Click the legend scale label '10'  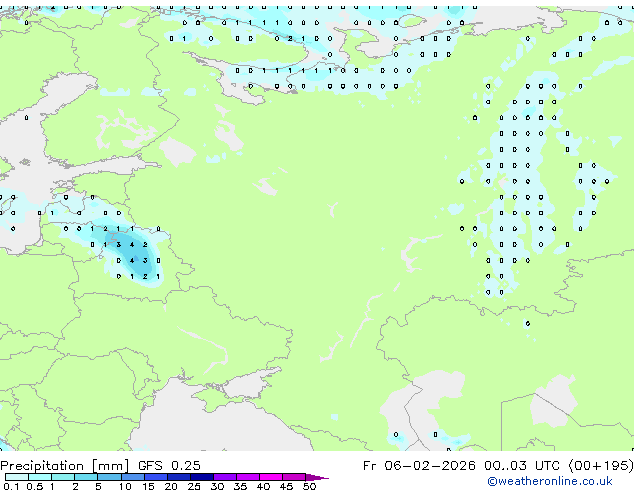click(125, 486)
